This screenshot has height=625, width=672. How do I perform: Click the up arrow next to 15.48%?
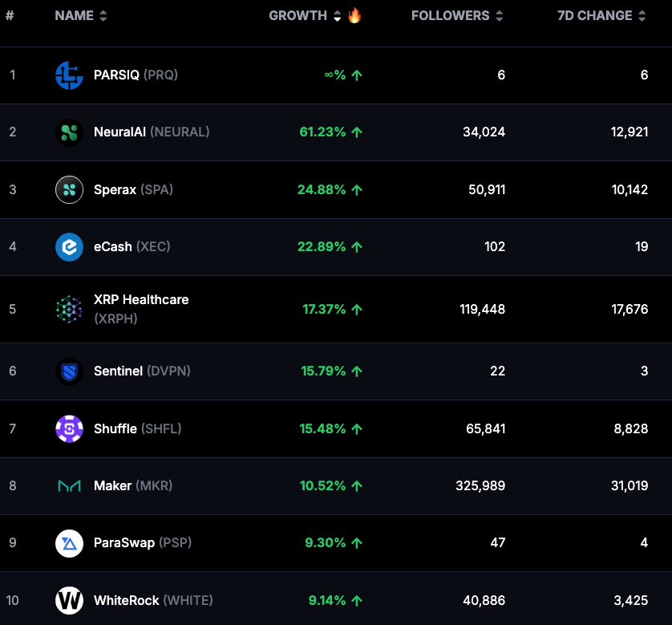[357, 428]
